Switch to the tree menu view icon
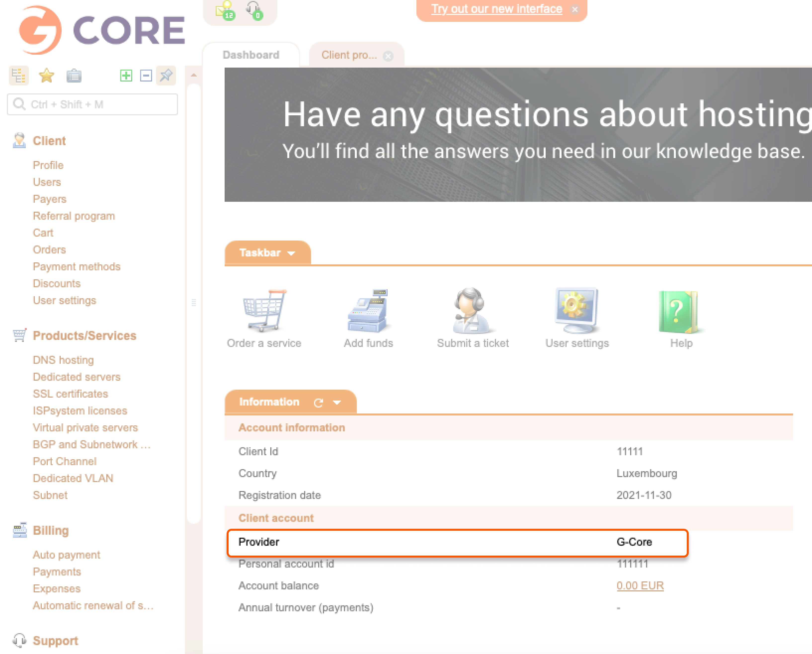 (18, 76)
